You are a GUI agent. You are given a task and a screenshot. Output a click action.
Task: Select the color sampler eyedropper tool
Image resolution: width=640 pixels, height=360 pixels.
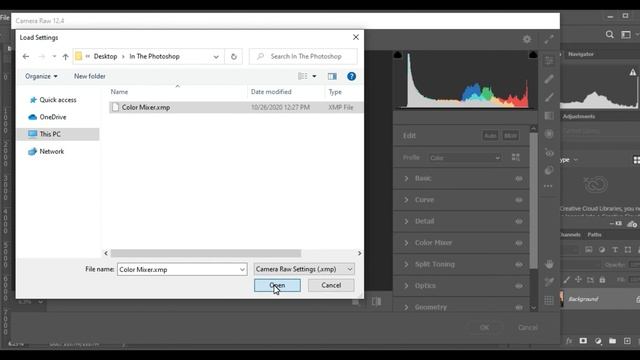coord(549,282)
